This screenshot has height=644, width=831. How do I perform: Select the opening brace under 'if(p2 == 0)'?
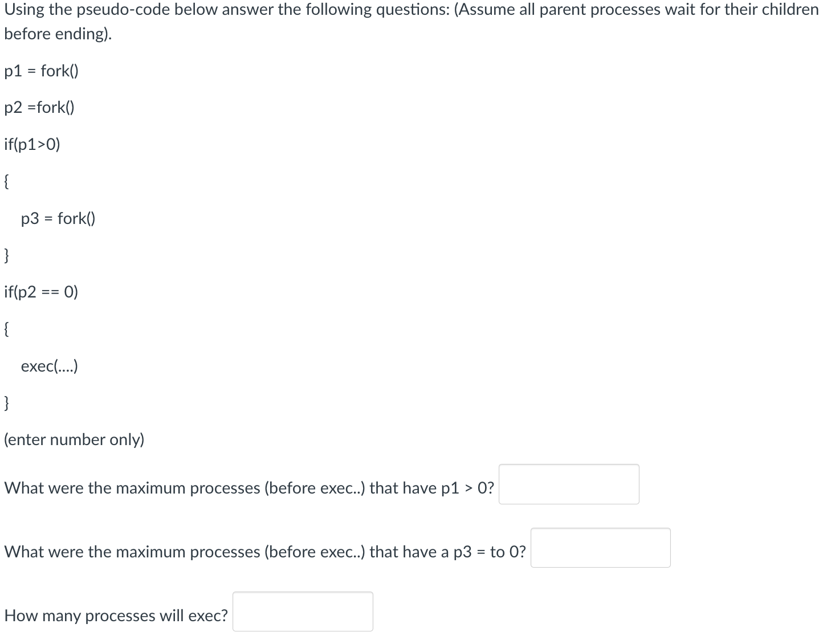6,329
